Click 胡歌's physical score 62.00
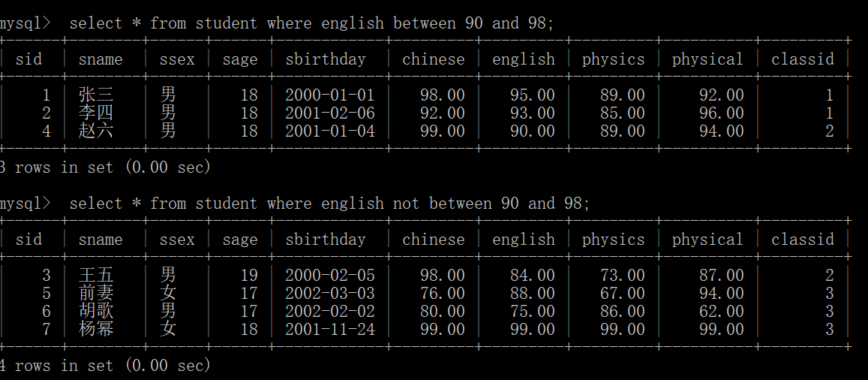Viewport: 868px width, 380px height. point(721,311)
